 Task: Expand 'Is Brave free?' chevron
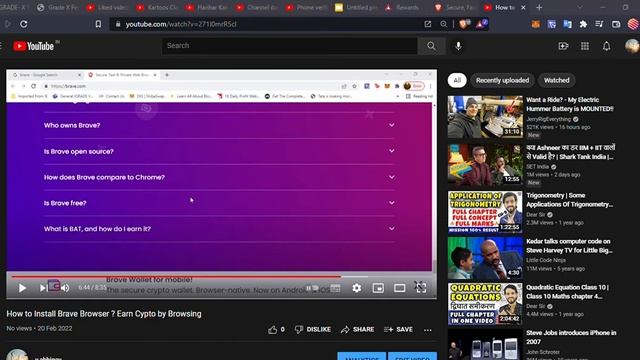[x=391, y=203]
